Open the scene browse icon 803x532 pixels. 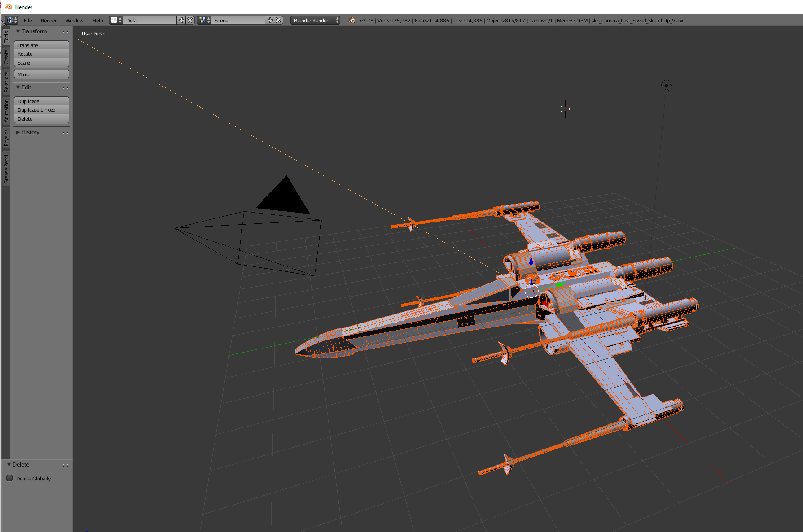(205, 20)
